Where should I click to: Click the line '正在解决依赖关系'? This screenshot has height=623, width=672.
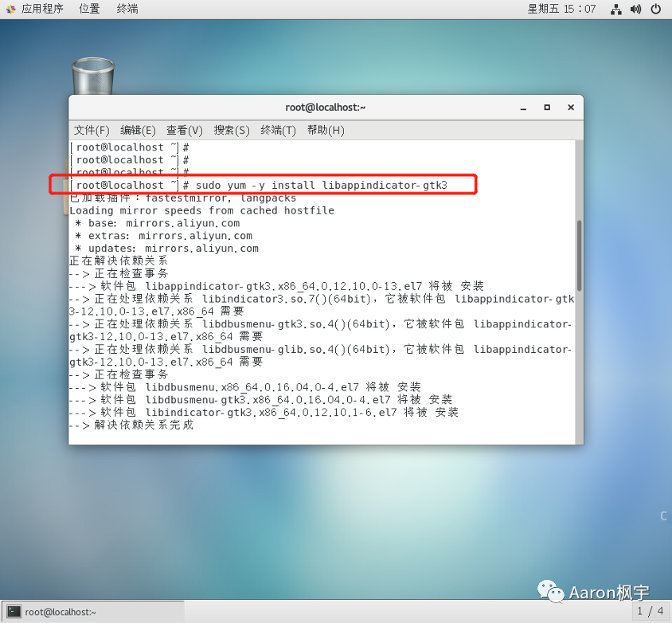pos(119,261)
